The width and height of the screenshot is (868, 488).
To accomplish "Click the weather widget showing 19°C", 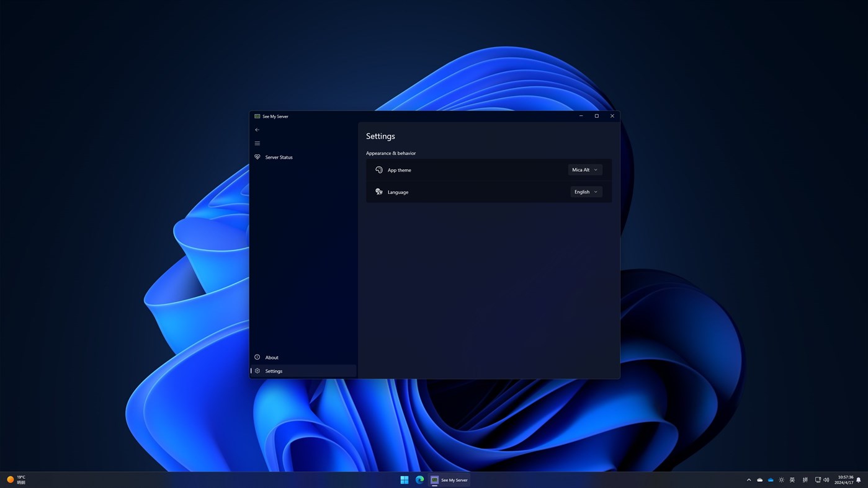I will (17, 479).
